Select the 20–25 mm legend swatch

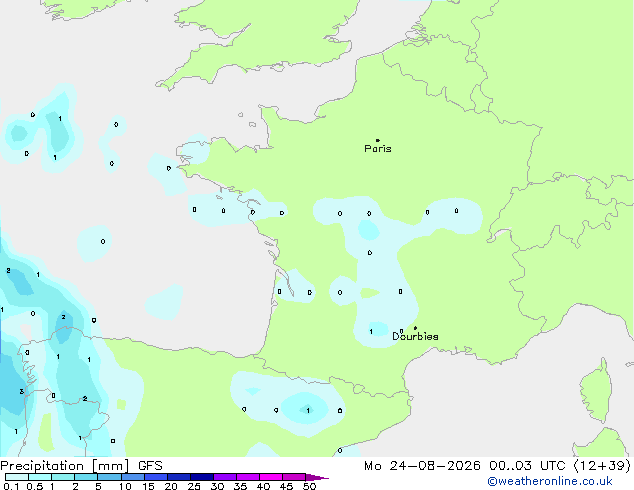[179, 477]
